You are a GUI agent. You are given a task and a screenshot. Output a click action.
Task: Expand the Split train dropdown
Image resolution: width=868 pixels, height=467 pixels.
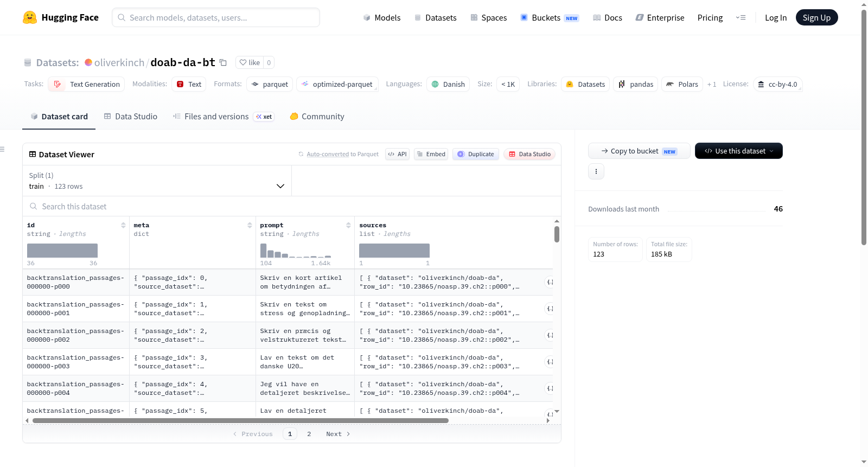point(157,181)
